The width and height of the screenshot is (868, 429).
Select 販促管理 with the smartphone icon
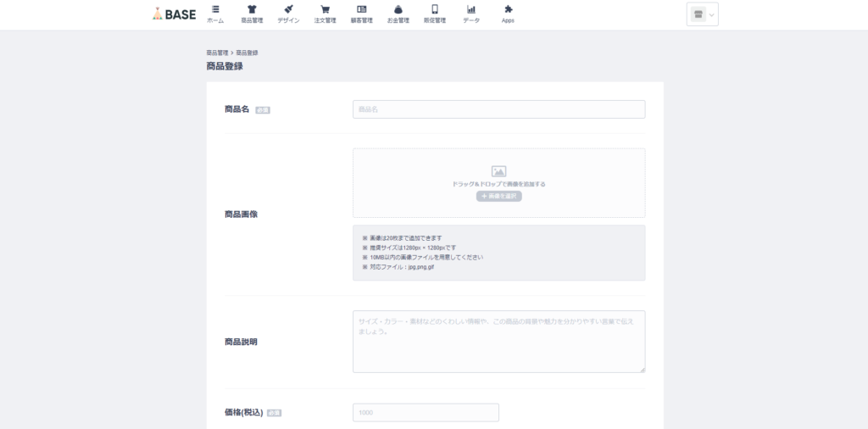[434, 14]
